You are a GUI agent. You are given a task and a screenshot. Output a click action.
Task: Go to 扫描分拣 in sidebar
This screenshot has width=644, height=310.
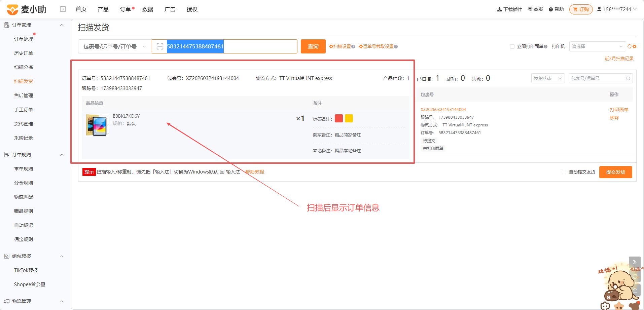pyautogui.click(x=24, y=67)
